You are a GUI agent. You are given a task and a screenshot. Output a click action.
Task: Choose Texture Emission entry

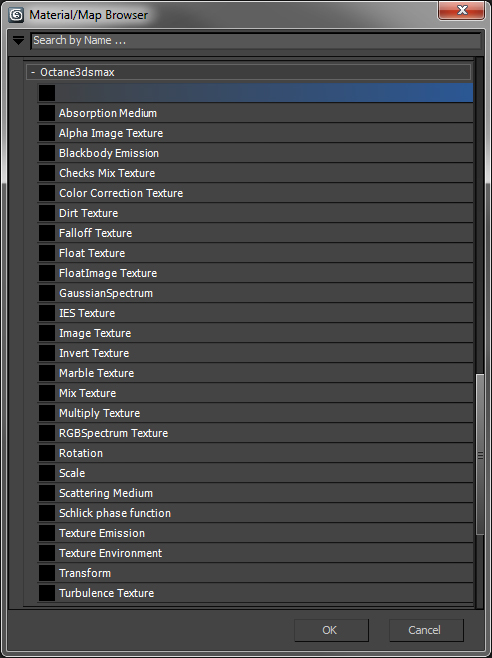click(255, 533)
